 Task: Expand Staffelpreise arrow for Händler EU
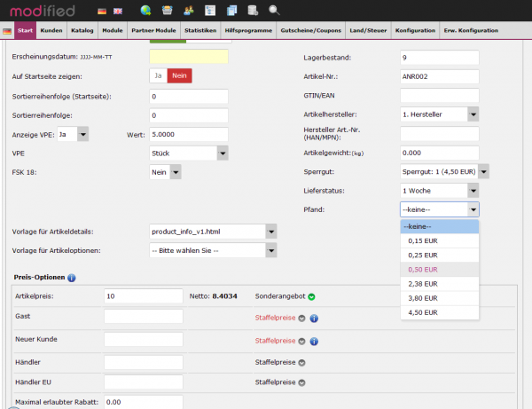[x=301, y=383]
